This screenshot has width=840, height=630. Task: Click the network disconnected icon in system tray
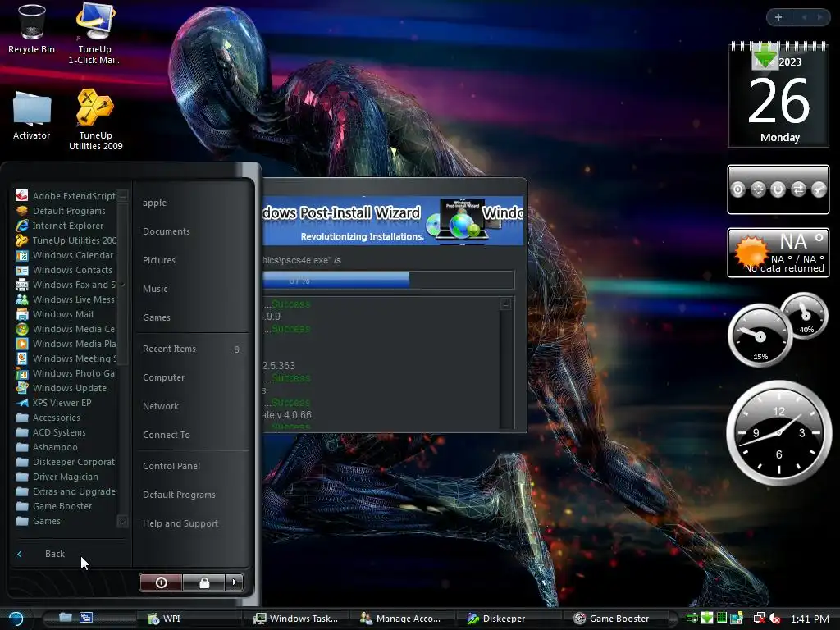pos(759,619)
